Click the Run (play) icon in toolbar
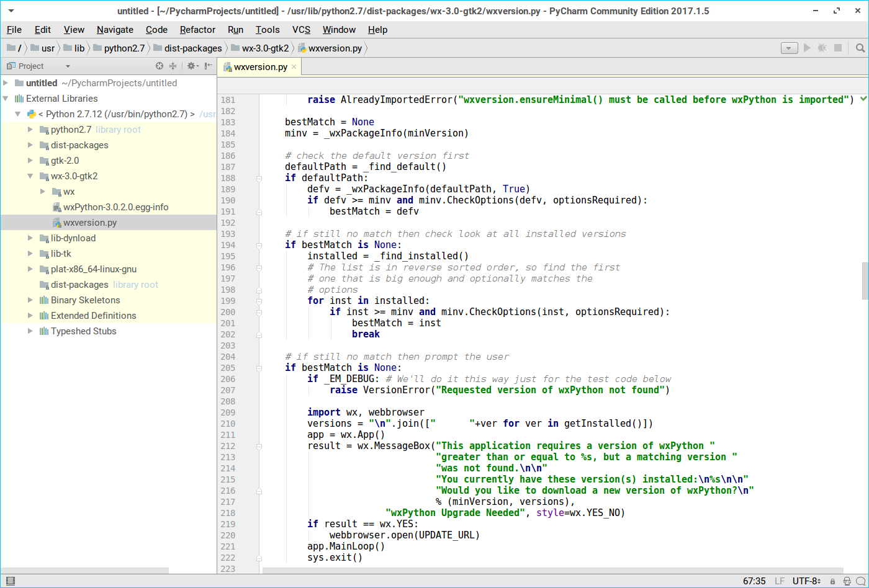The height and width of the screenshot is (588, 869). pyautogui.click(x=807, y=48)
